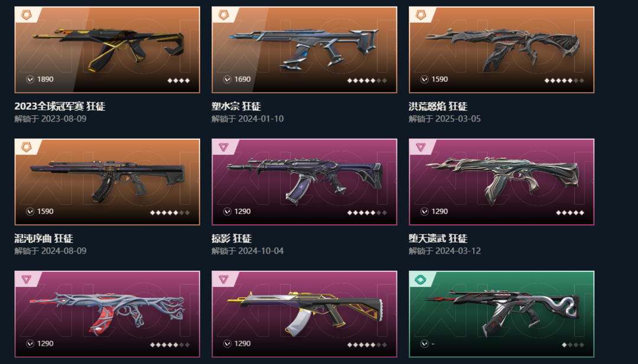Click the pink triangle tier badge on the 掠影 狂徒 card
The height and width of the screenshot is (364, 638).
[223, 147]
